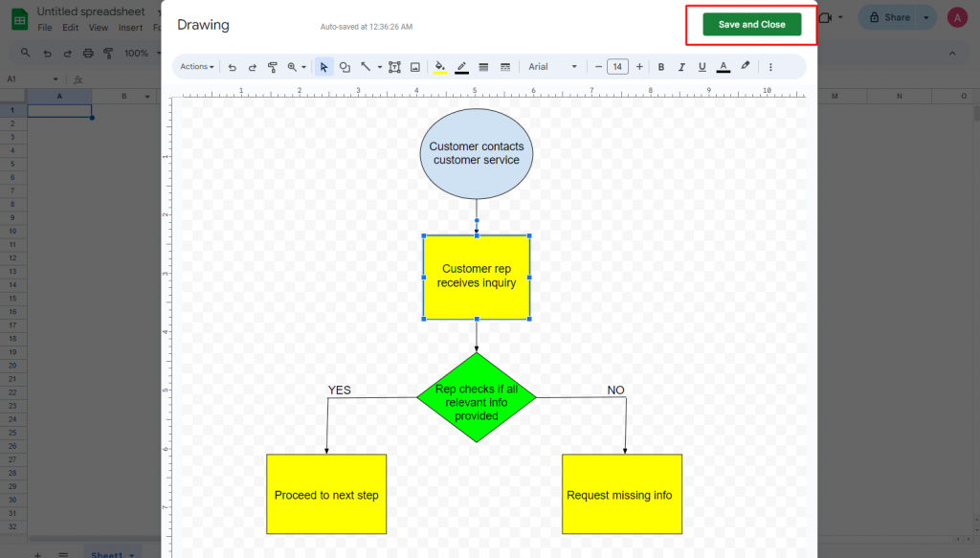The width and height of the screenshot is (980, 558).
Task: Toggle underline formatting
Action: 702,67
